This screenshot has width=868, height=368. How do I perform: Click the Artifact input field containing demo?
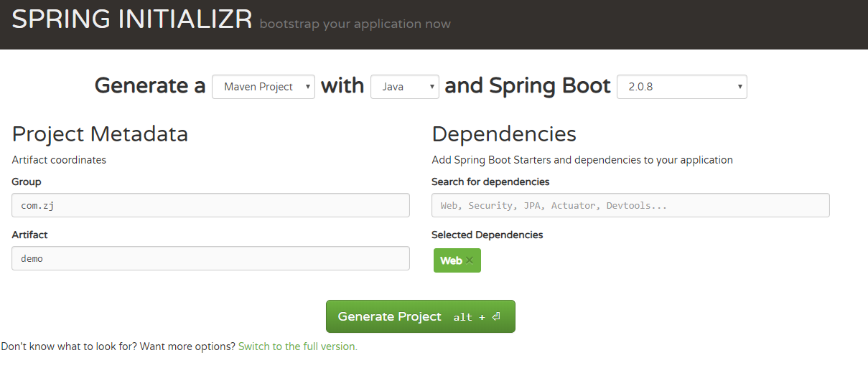coord(210,258)
